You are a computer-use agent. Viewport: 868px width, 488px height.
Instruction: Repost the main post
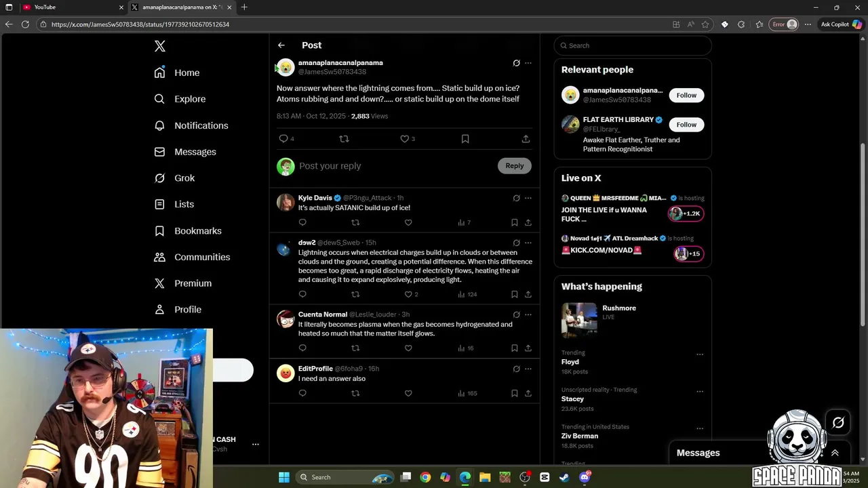(344, 138)
